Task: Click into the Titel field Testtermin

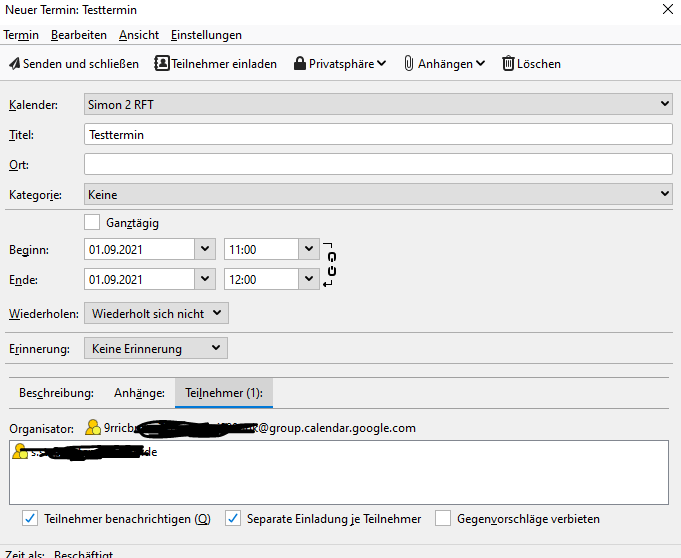Action: click(378, 134)
